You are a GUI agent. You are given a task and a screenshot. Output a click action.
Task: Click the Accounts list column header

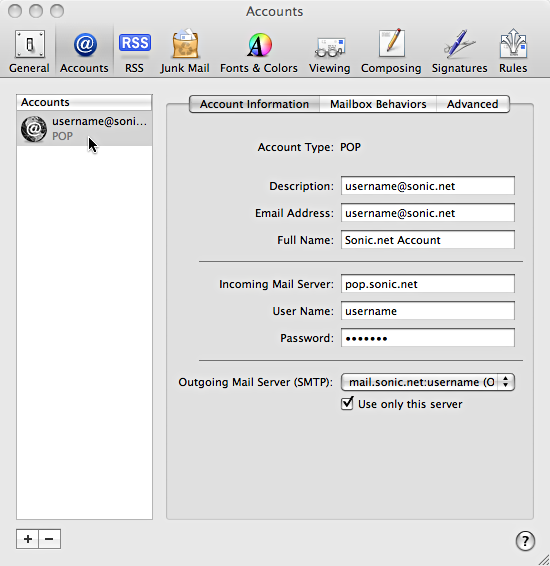pyautogui.click(x=84, y=103)
